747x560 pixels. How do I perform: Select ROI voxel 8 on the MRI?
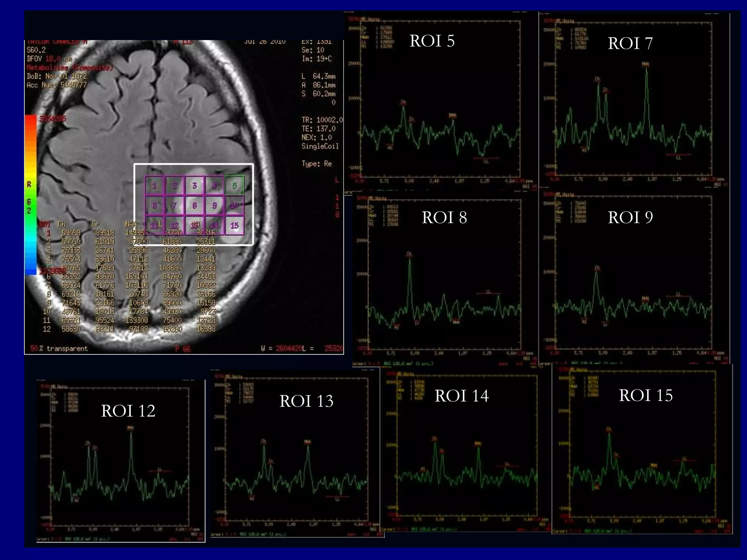pos(194,205)
